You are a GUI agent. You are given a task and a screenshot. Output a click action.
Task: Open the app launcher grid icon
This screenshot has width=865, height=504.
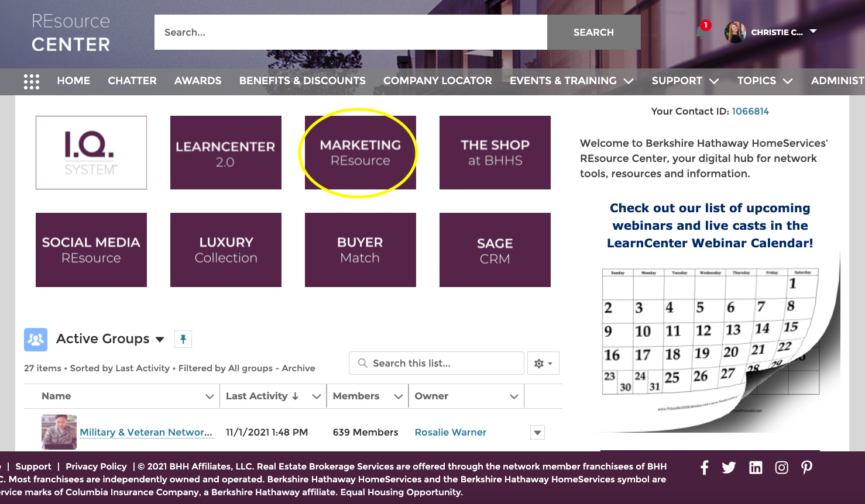click(x=32, y=81)
